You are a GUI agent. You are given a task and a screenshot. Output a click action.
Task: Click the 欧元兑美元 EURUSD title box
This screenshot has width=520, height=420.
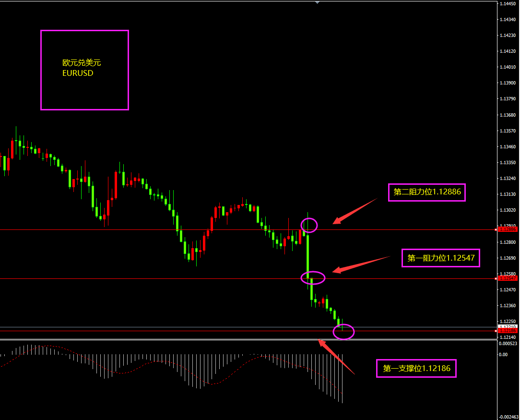coord(84,70)
